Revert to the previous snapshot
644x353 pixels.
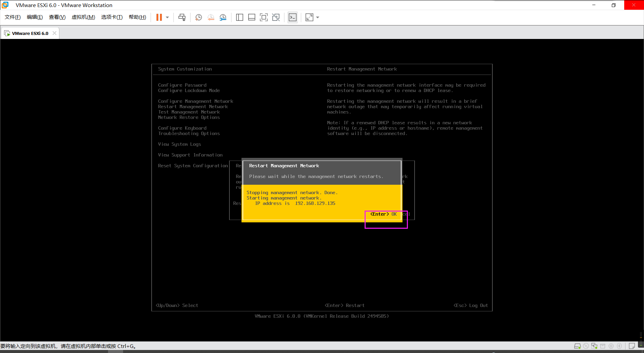[211, 17]
